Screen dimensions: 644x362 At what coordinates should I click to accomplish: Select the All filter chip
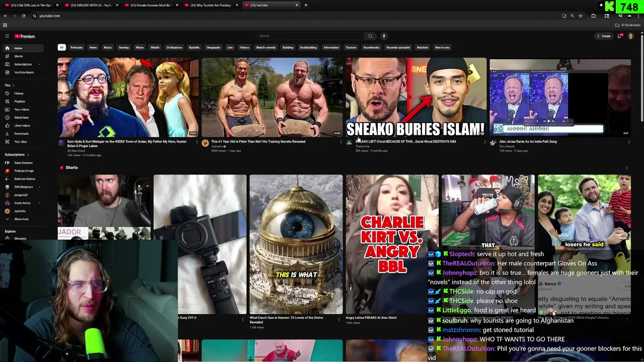(61, 48)
